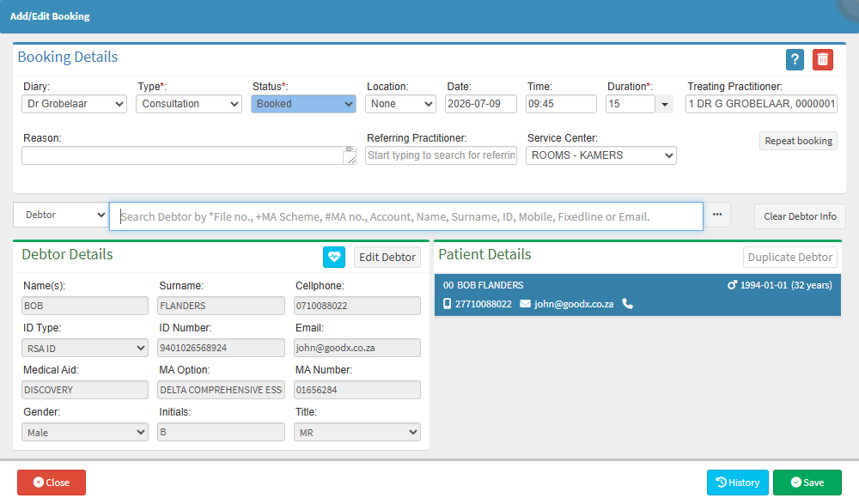Click the Reason textarea resize handle
Image resolution: width=859 pixels, height=504 pixels.
350,159
